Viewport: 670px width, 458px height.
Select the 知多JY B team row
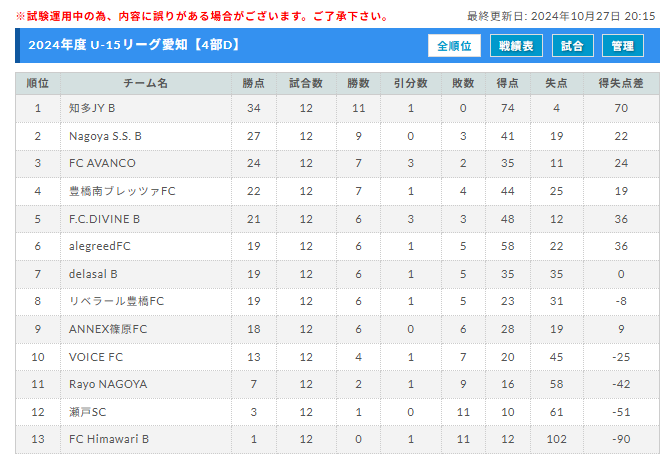coord(338,109)
